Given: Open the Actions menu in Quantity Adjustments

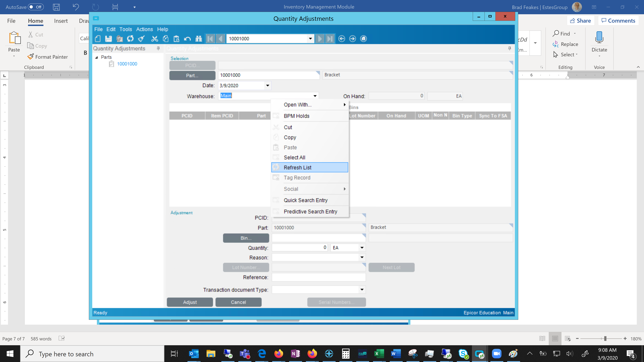Looking at the screenshot, I should (144, 29).
